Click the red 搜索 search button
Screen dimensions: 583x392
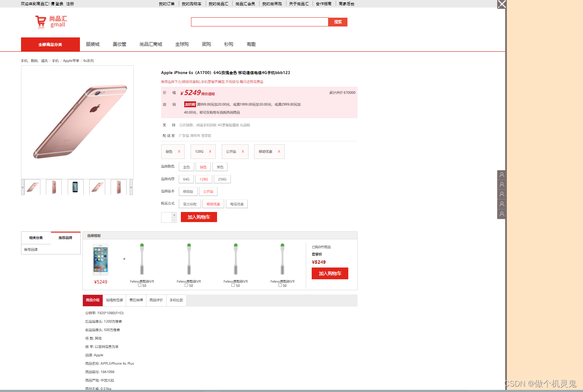pyautogui.click(x=338, y=22)
